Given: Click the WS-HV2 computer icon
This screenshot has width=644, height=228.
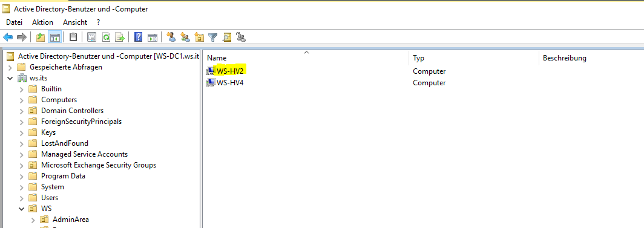Looking at the screenshot, I should [211, 71].
